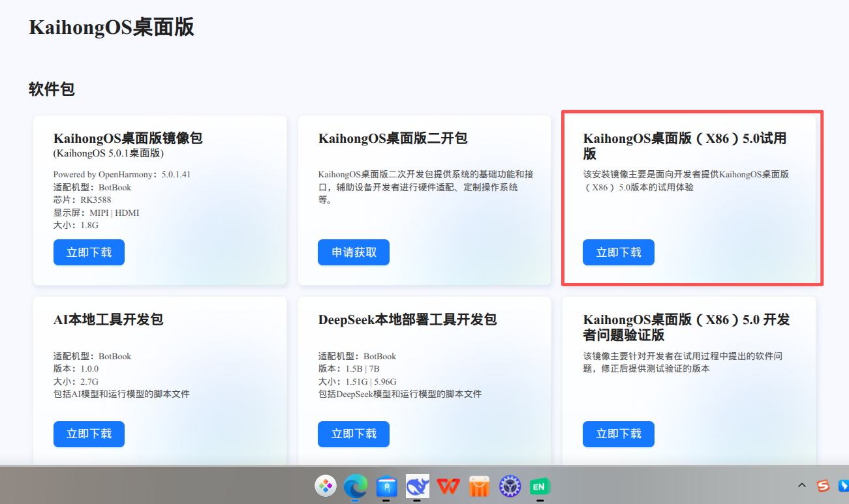Click the KaihongOS桌面版（X86）5.0试用版 title
The image size is (849, 504).
point(685,146)
